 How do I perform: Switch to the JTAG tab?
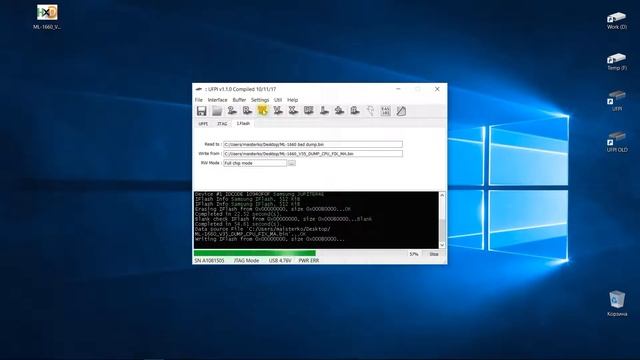[x=222, y=124]
